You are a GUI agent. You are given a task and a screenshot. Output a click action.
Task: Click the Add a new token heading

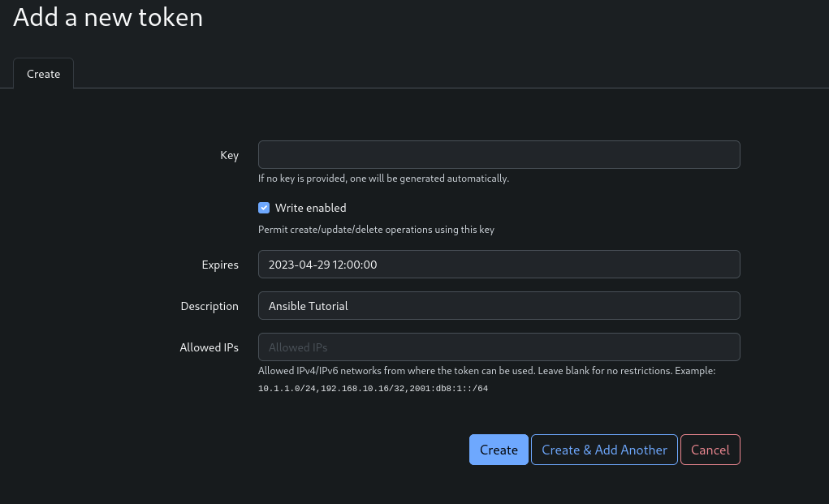[108, 17]
